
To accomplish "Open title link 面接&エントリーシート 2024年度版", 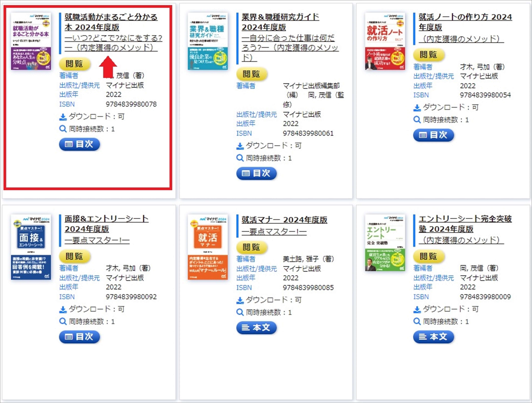I will click(106, 224).
